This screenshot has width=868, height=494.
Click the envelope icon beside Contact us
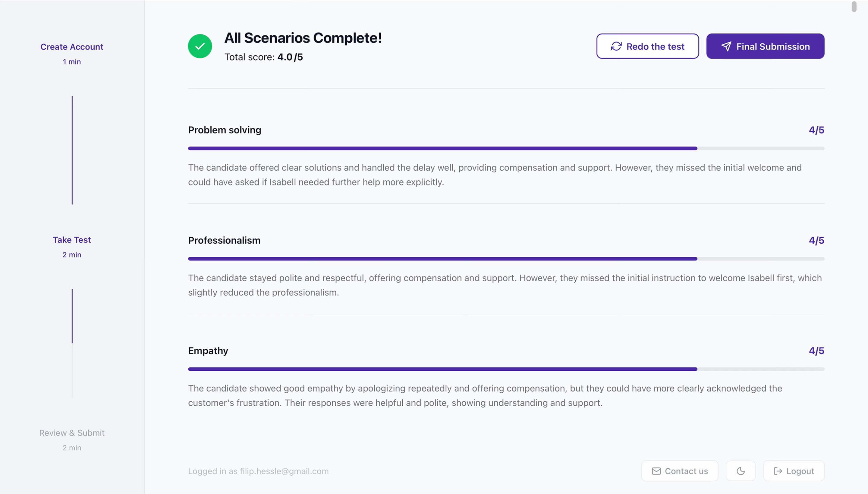point(656,471)
